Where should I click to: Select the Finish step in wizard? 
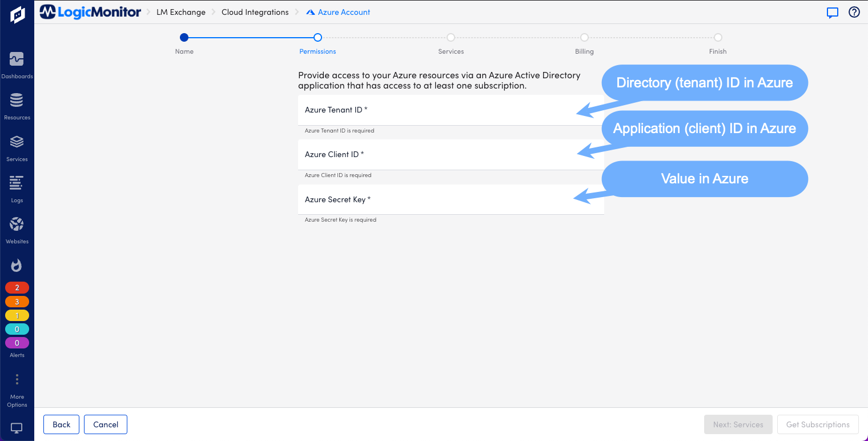(x=718, y=43)
